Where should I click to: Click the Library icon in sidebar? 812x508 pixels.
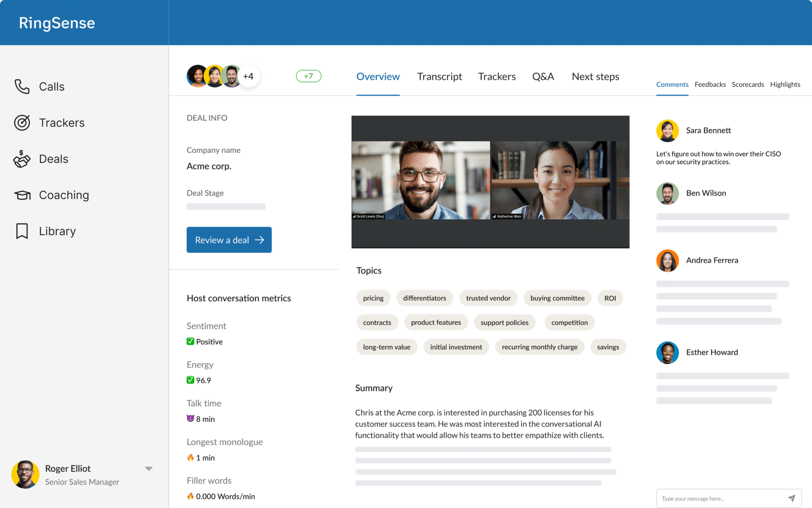point(22,231)
